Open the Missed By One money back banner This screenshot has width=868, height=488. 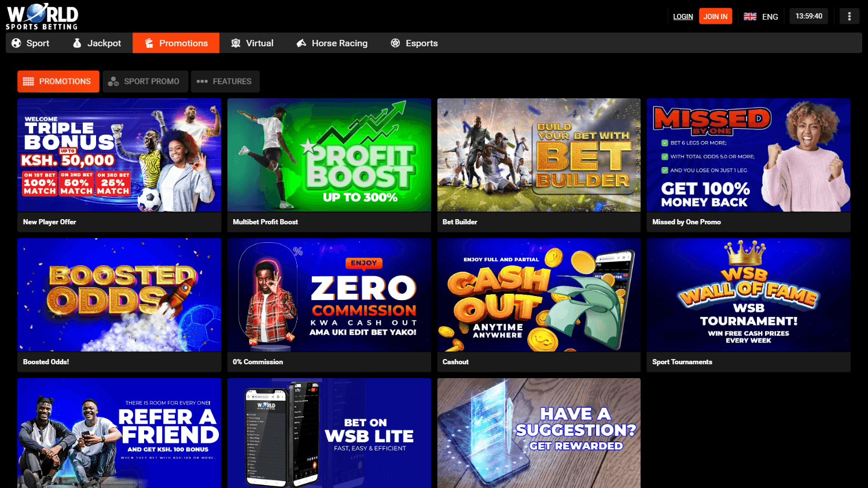[x=749, y=155]
